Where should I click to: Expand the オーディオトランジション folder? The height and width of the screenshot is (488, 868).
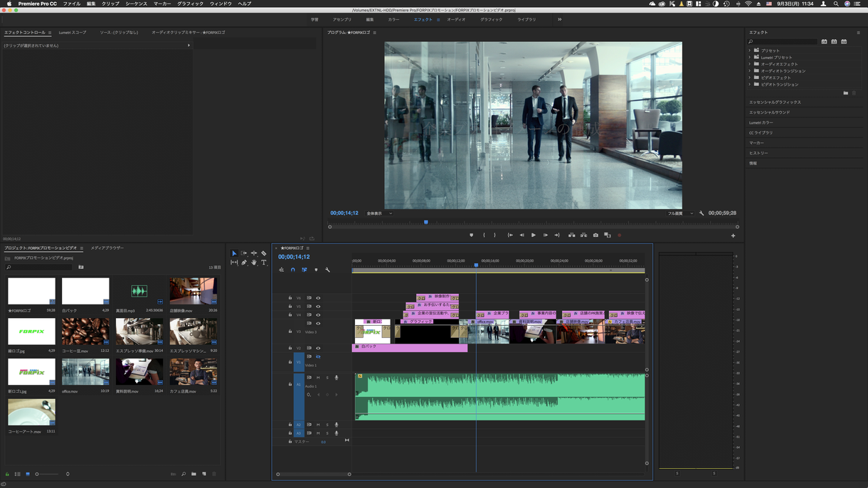tap(750, 71)
